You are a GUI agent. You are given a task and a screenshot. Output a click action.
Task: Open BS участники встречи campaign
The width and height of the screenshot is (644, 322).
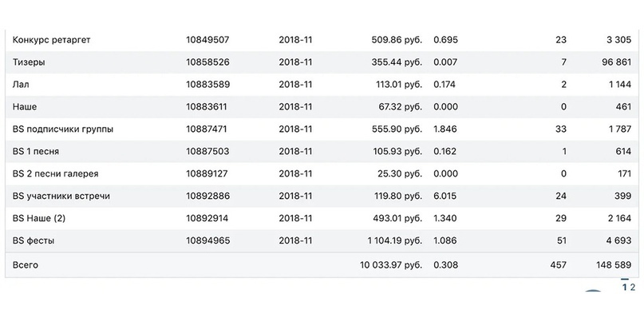click(61, 197)
